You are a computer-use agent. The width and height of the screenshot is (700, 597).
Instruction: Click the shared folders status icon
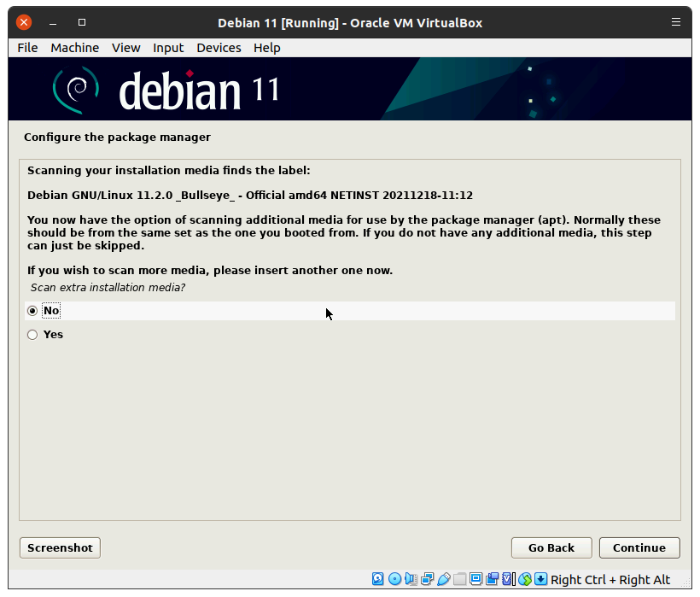[459, 579]
